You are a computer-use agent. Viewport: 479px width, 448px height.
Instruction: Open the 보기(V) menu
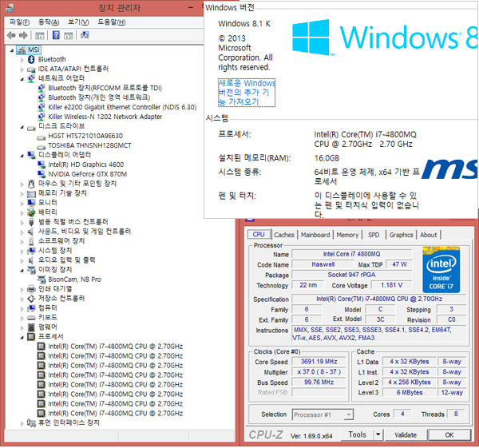78,22
